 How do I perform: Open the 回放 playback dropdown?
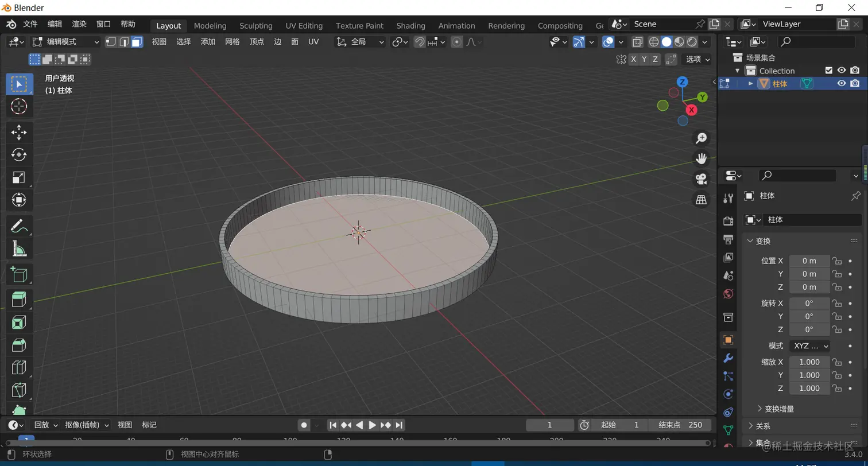tap(45, 425)
